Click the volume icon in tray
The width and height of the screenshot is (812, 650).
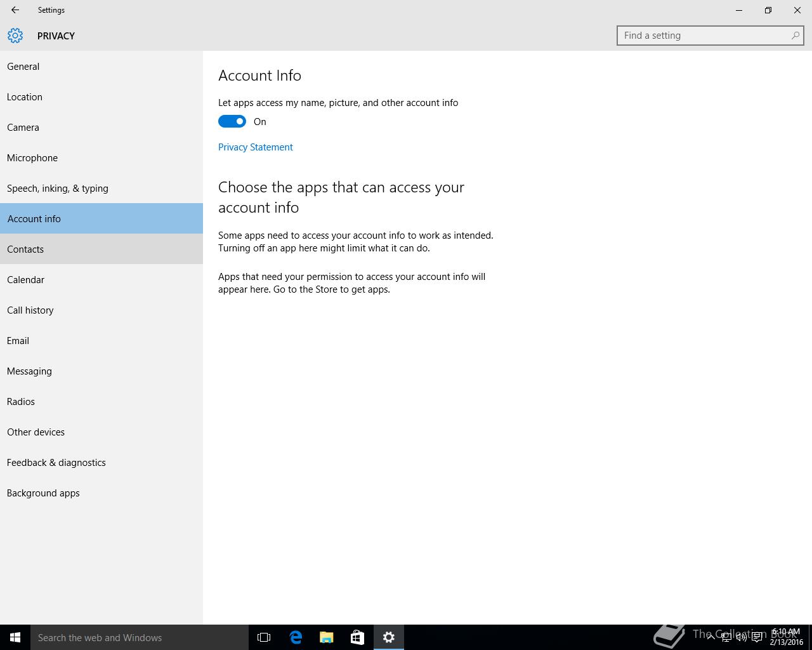click(741, 638)
